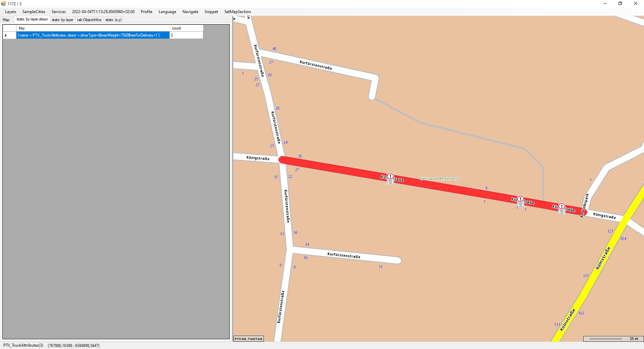Expand the Profile menu
Image resolution: width=644 pixels, height=349 pixels.
pos(146,12)
